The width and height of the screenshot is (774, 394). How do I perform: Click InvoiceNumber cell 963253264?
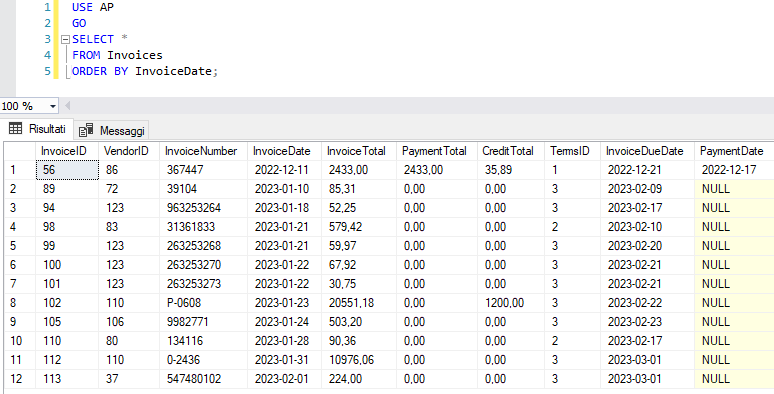tap(203, 208)
